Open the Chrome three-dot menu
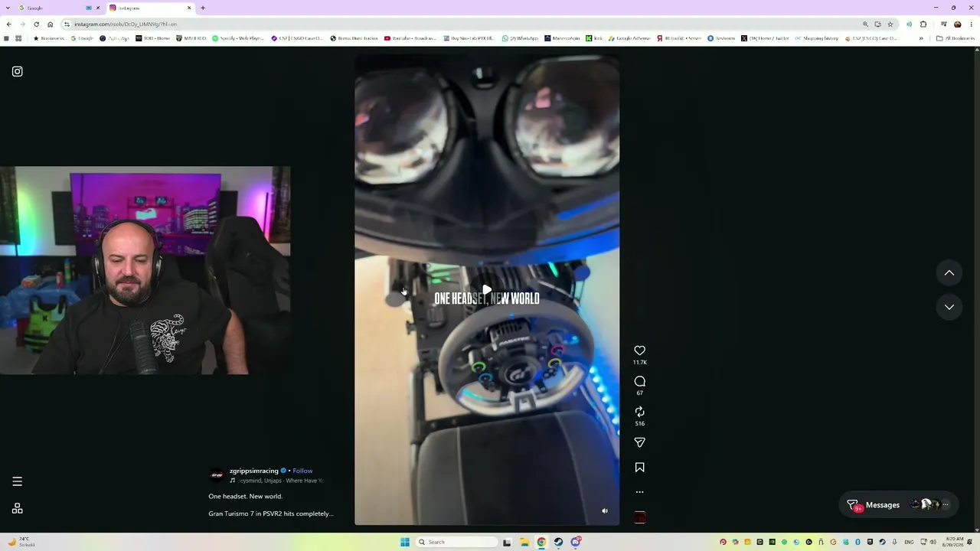 point(972,24)
